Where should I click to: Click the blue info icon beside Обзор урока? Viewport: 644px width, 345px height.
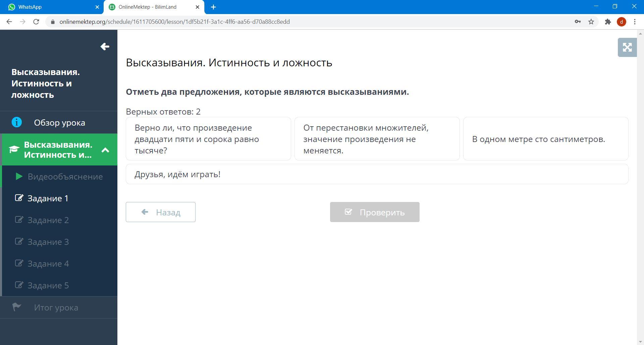coord(17,122)
